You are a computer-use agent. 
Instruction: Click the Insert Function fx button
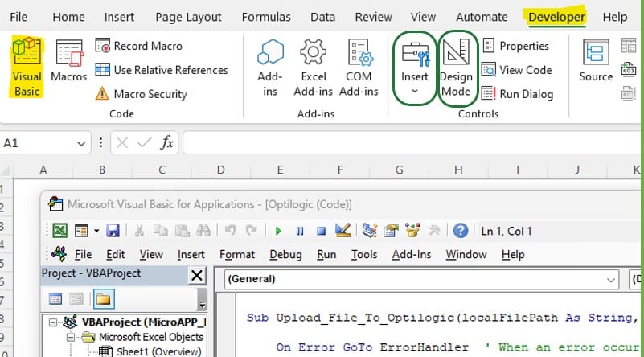coord(166,143)
